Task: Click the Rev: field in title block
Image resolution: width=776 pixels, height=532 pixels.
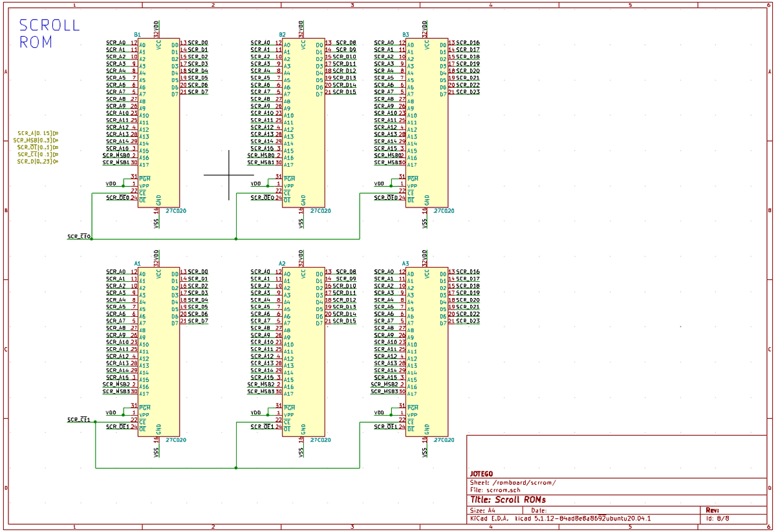Action: (712, 511)
